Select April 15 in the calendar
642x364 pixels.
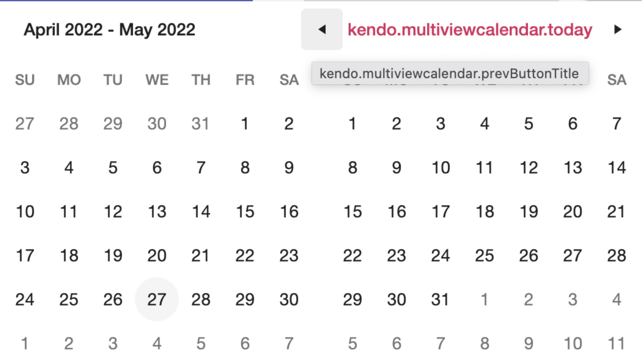[245, 211]
